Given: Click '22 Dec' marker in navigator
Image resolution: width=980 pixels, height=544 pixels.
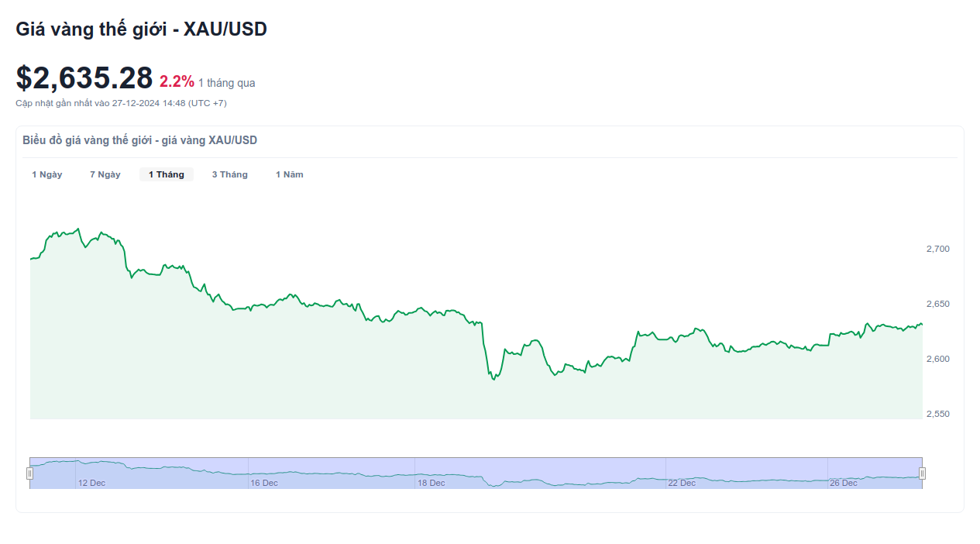Looking at the screenshot, I should (682, 483).
